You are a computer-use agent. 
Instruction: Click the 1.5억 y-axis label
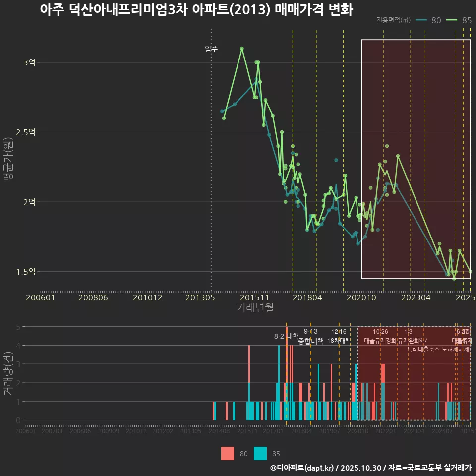coord(26,272)
